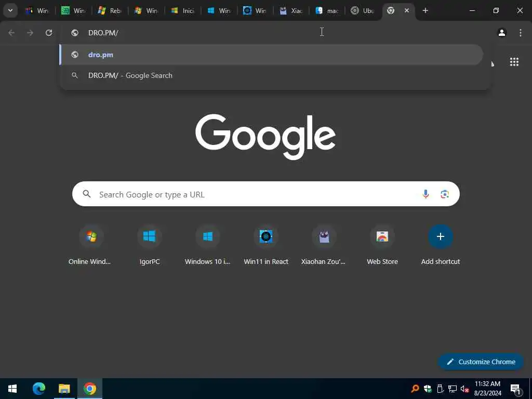Open the IgorPC shortcut
Image resolution: width=532 pixels, height=399 pixels.
tap(149, 246)
